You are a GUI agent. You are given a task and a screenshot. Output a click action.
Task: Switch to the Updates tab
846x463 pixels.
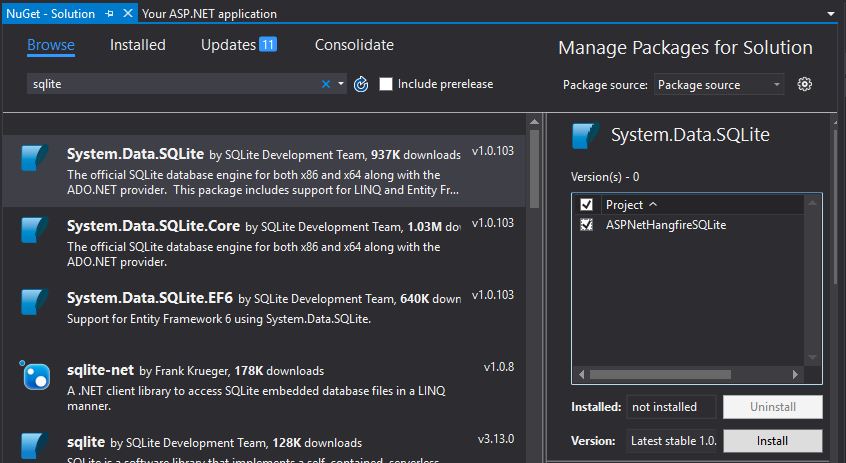point(228,45)
